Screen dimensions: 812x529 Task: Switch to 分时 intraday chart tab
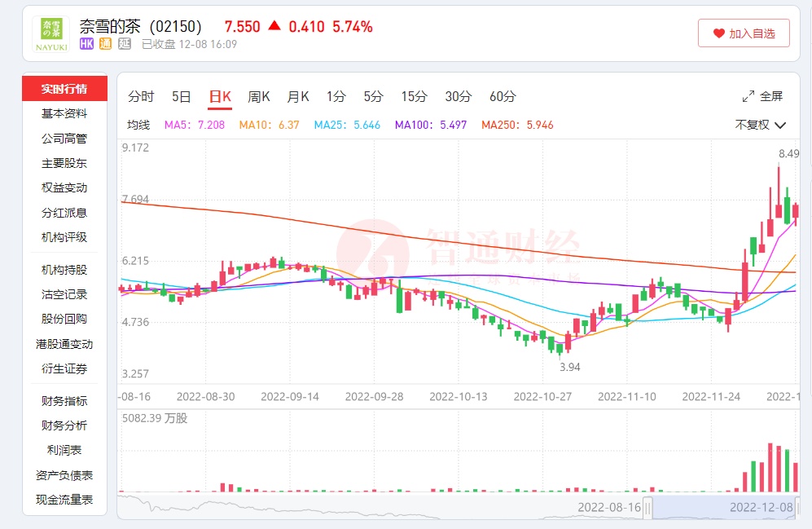tap(141, 96)
